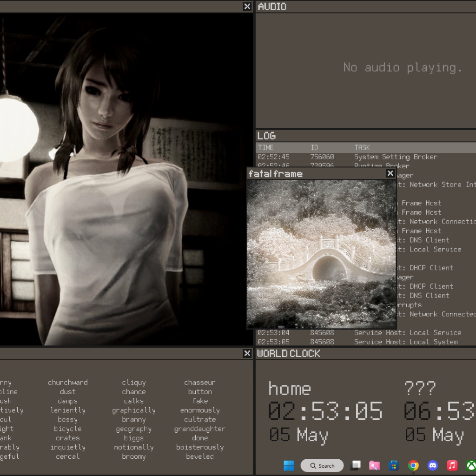Click the word 'inquietly'

click(x=68, y=447)
